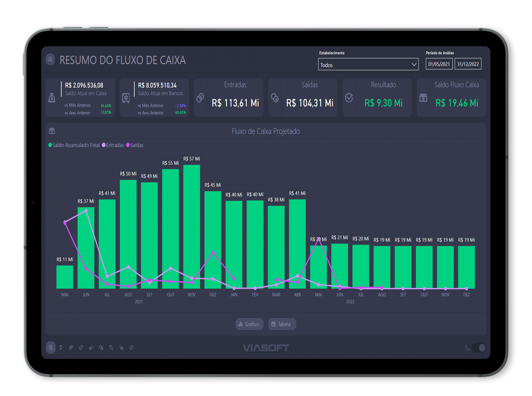Select the NOV 2021 R$ 57 Mi bar
The image size is (532, 396).
coord(192,226)
